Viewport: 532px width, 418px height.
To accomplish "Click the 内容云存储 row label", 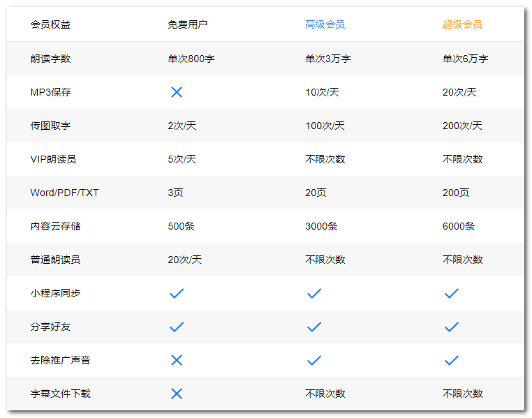I will 55,226.
